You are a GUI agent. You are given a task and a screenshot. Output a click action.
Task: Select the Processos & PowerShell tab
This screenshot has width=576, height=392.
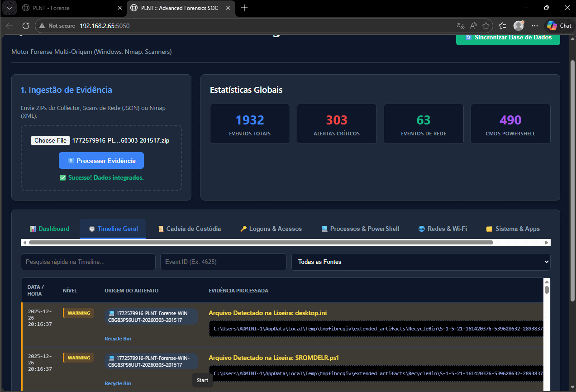tap(360, 229)
